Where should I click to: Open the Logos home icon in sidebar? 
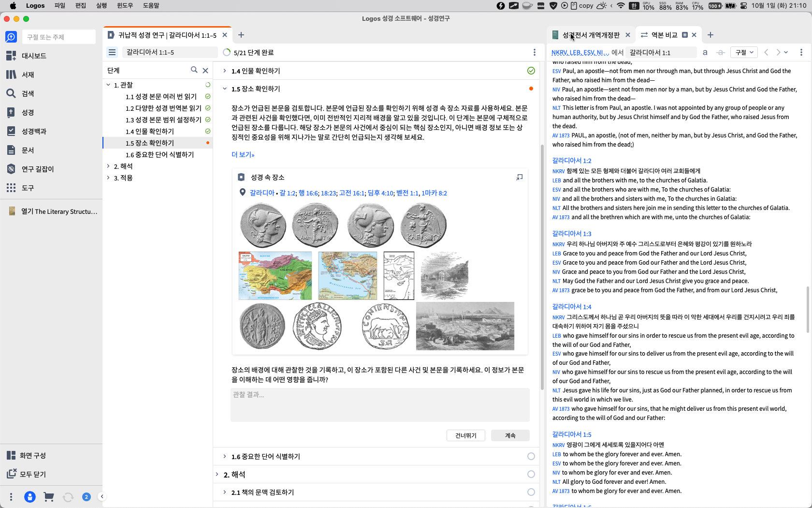11,37
